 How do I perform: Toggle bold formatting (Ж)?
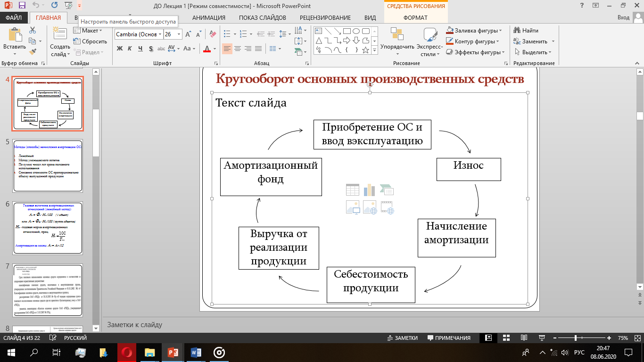click(x=119, y=49)
